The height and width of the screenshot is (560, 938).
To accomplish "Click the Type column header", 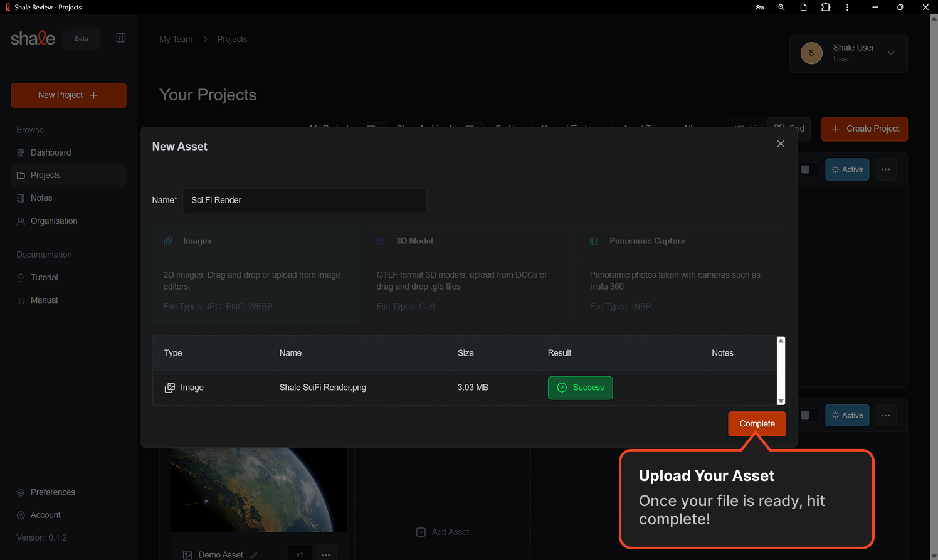I will point(173,353).
